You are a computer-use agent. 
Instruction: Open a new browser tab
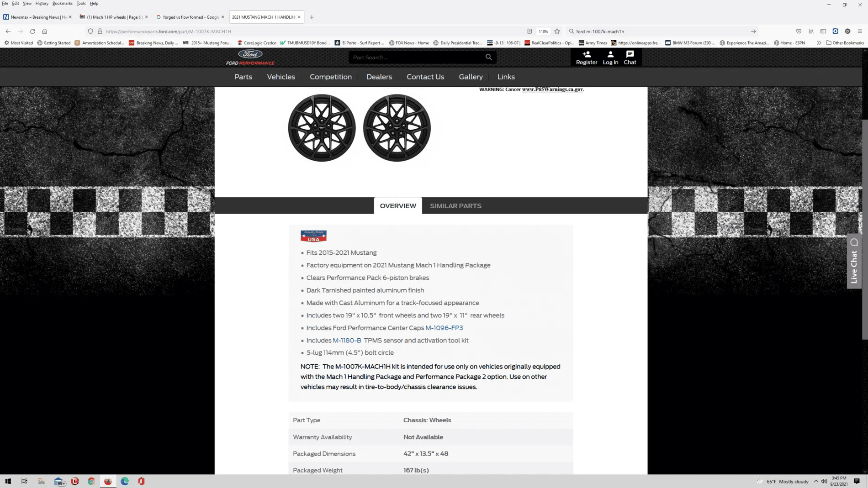[x=312, y=17]
